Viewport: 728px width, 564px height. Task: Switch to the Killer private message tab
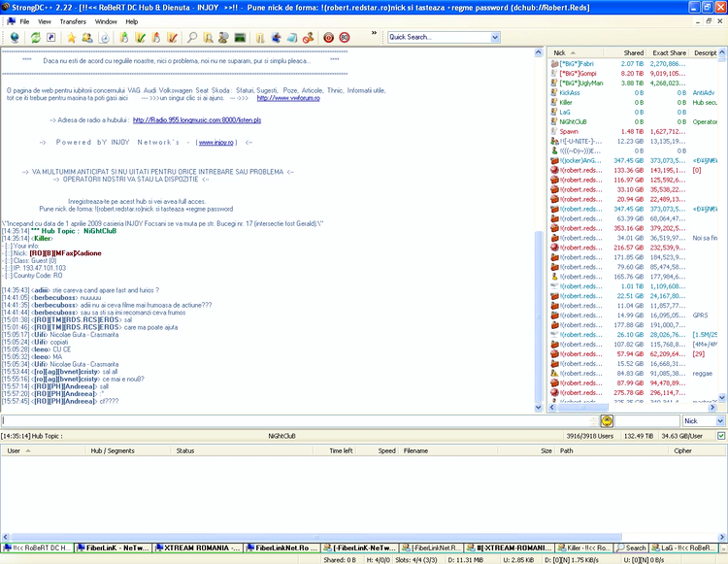584,548
